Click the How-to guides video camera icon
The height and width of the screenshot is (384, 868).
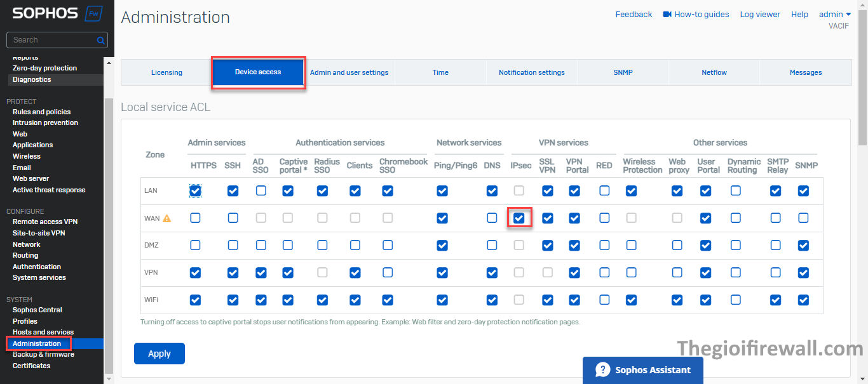coord(667,14)
